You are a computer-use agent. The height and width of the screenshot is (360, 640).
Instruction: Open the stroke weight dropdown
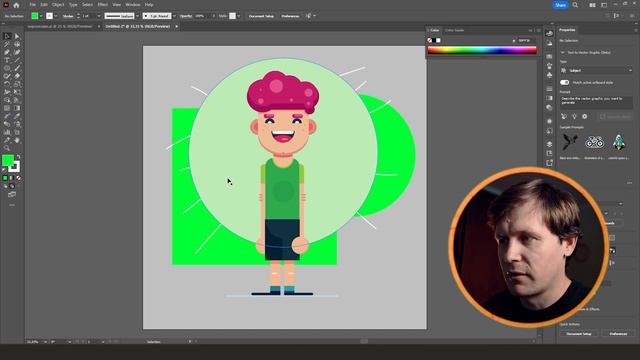tap(98, 16)
